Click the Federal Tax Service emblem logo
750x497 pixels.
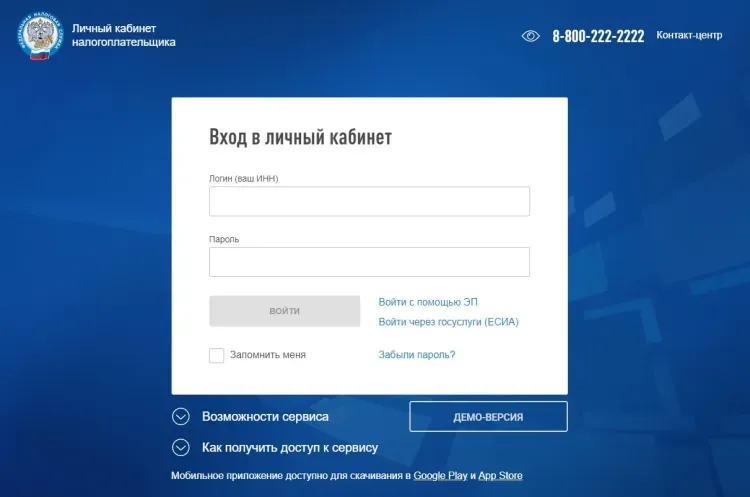(38, 36)
